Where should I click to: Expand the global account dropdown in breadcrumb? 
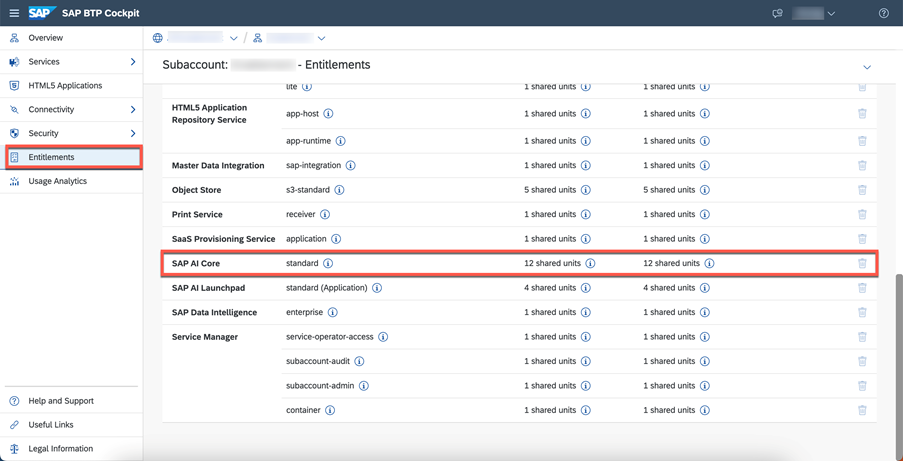pos(233,39)
